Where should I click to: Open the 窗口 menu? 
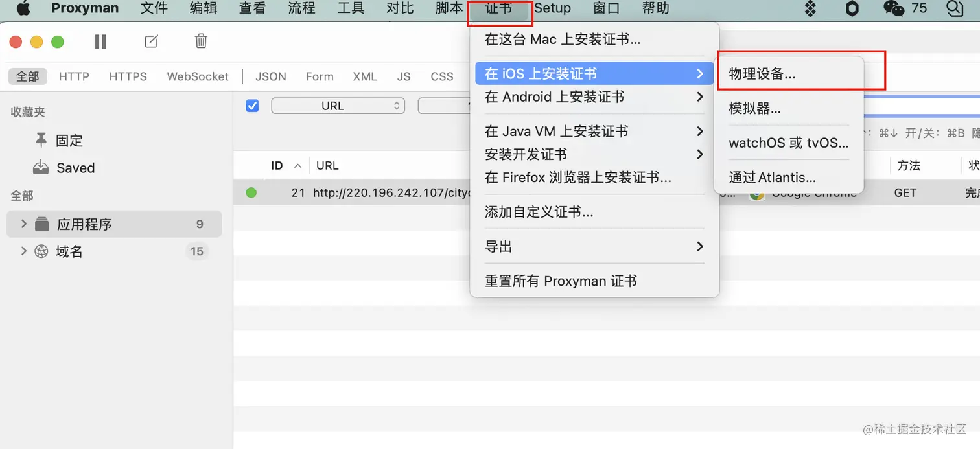tap(607, 8)
